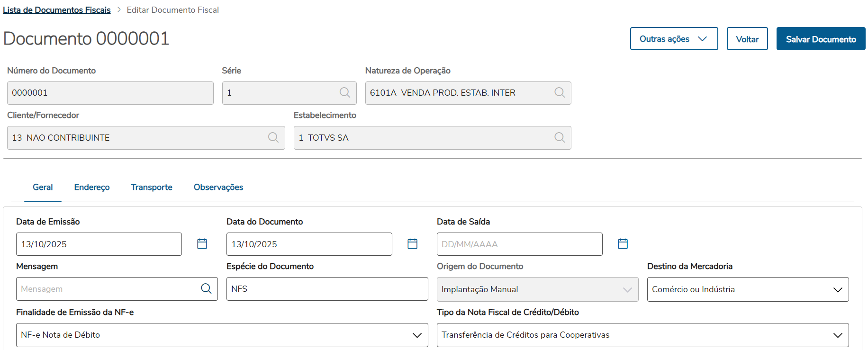
Task: Expand the Outras ações dropdown
Action: click(x=674, y=39)
